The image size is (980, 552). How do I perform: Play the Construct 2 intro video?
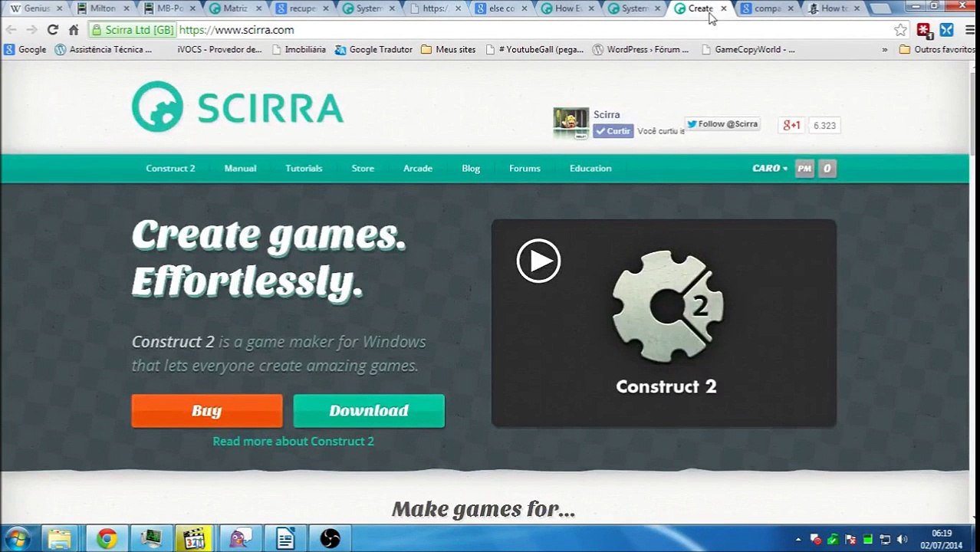click(x=538, y=261)
